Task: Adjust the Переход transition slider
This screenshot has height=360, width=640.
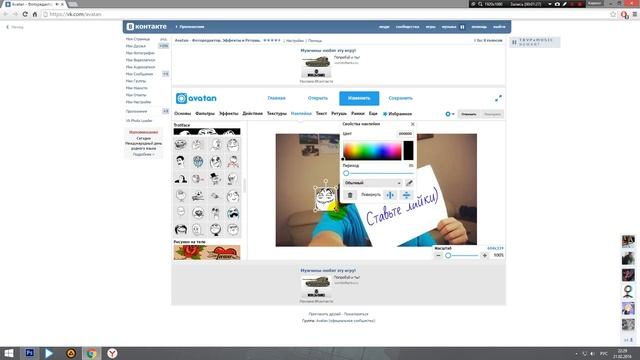Action: point(378,173)
